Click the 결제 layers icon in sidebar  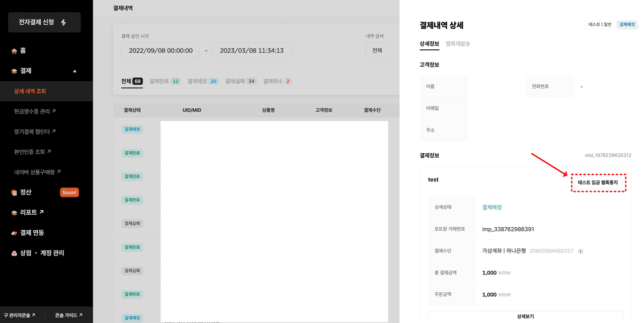(14, 71)
